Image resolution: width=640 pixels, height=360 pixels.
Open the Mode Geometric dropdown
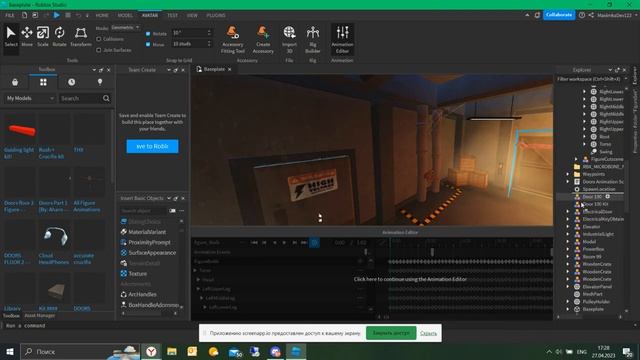coord(125,27)
